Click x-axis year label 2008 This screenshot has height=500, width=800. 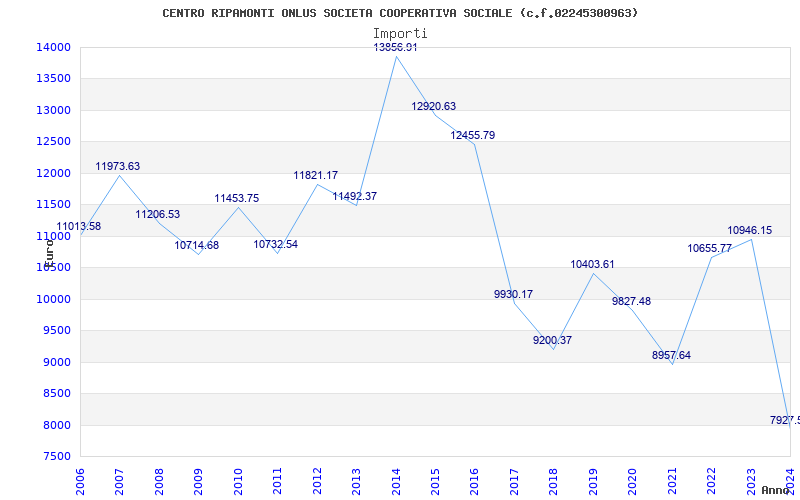[159, 481]
